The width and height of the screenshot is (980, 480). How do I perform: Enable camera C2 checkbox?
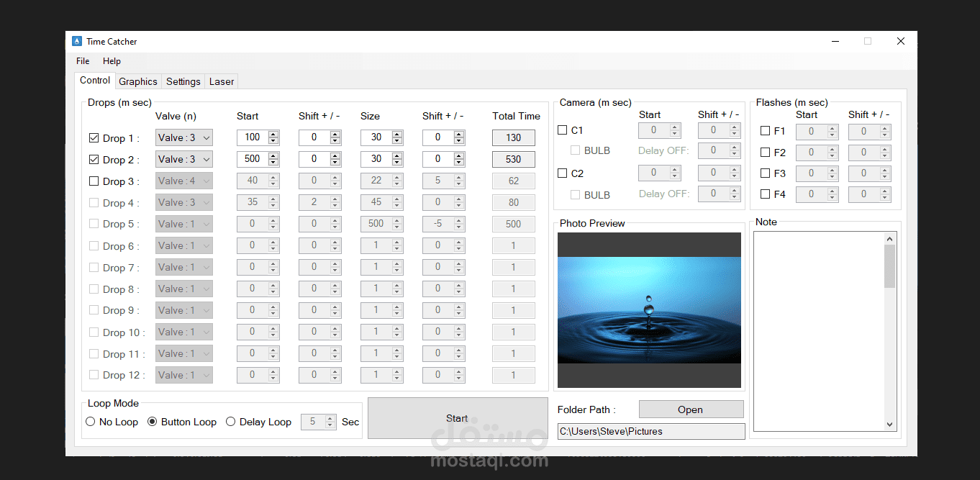(563, 173)
